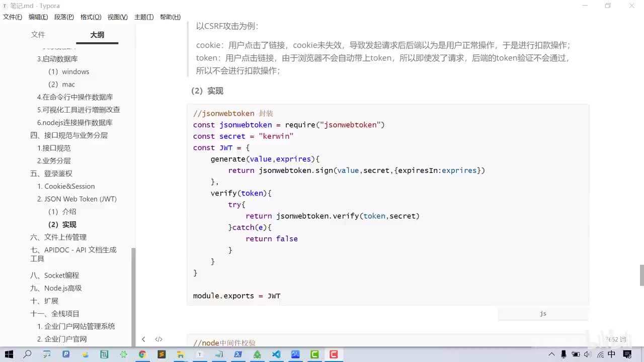The width and height of the screenshot is (644, 362).
Task: Switch to the 文件 sidebar tab
Action: click(38, 35)
